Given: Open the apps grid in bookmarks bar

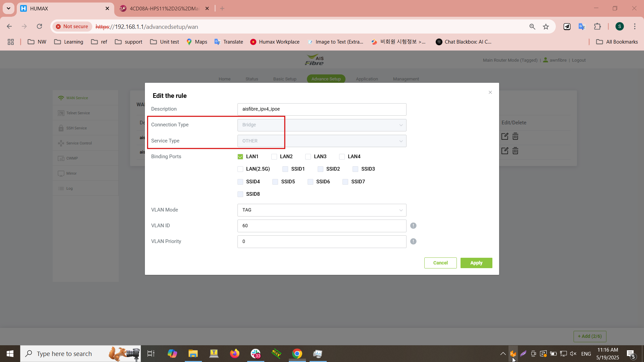Looking at the screenshot, I should click(x=11, y=42).
